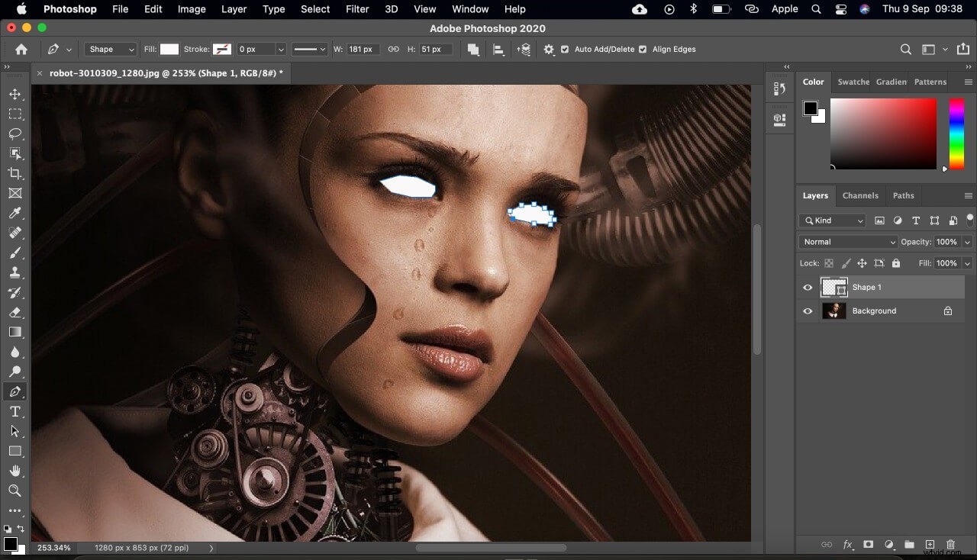Open the Filter menu
The image size is (977, 560).
tap(356, 9)
